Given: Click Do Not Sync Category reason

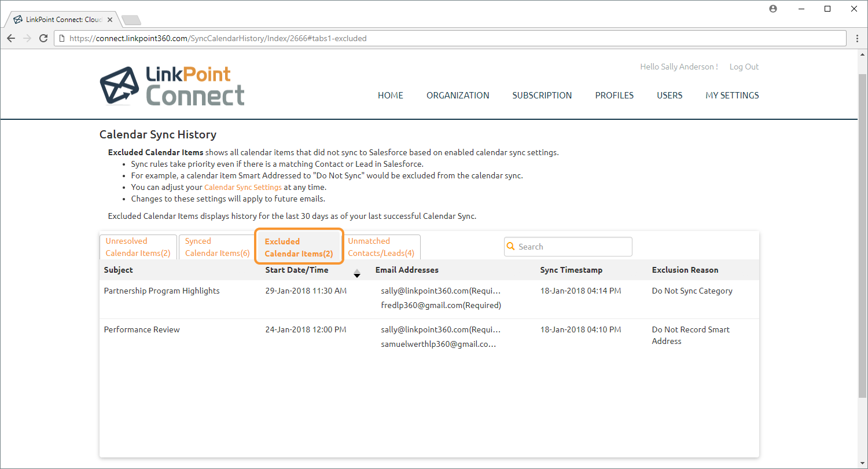Looking at the screenshot, I should [x=692, y=291].
